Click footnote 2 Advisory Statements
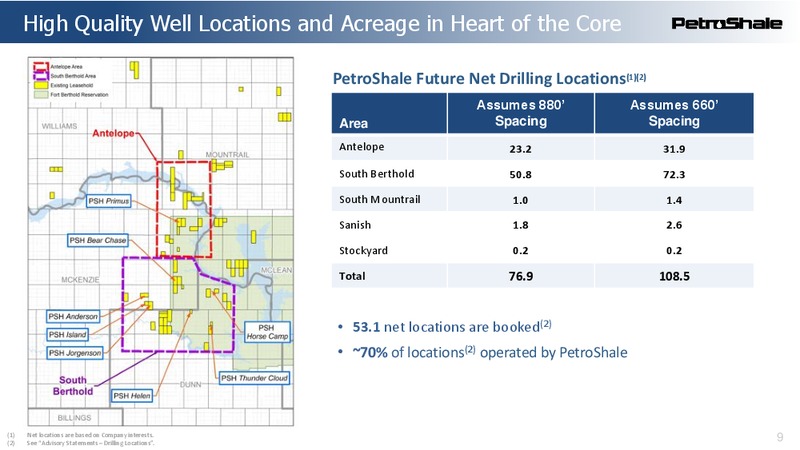This screenshot has height=450, width=800. (90, 443)
